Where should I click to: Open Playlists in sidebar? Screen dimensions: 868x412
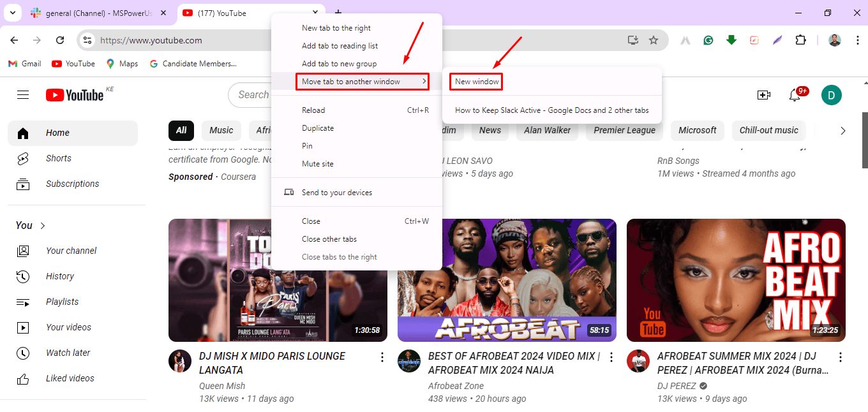(73, 302)
